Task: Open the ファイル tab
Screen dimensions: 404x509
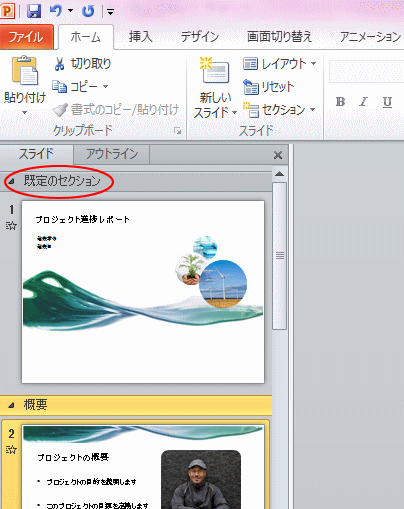Action: coord(27,37)
